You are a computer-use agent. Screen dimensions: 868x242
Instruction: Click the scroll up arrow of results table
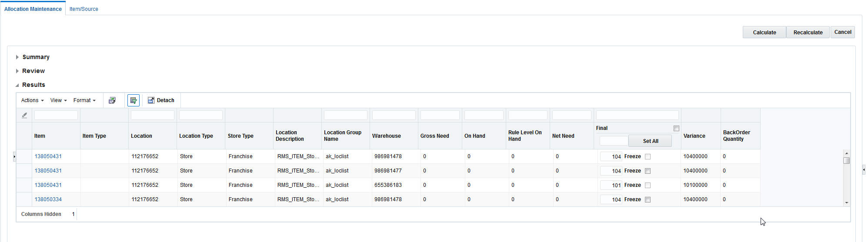click(x=846, y=153)
